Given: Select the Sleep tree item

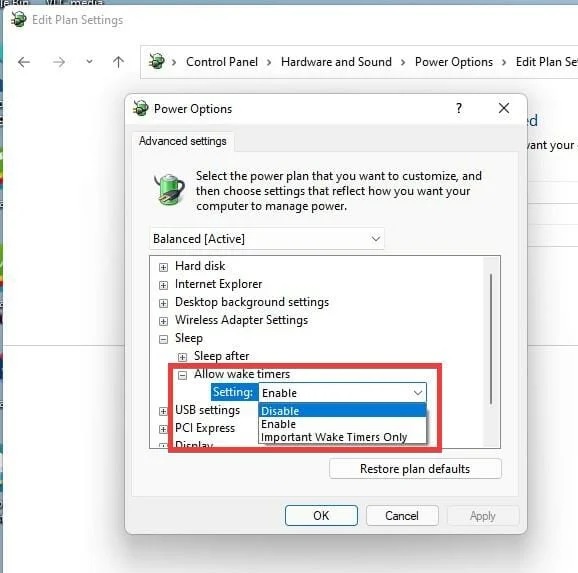Looking at the screenshot, I should (x=189, y=338).
